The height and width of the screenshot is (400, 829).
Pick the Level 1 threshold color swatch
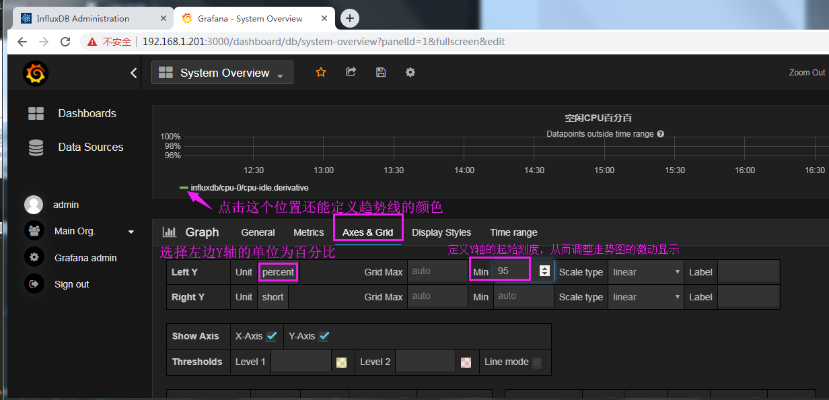pyautogui.click(x=341, y=362)
